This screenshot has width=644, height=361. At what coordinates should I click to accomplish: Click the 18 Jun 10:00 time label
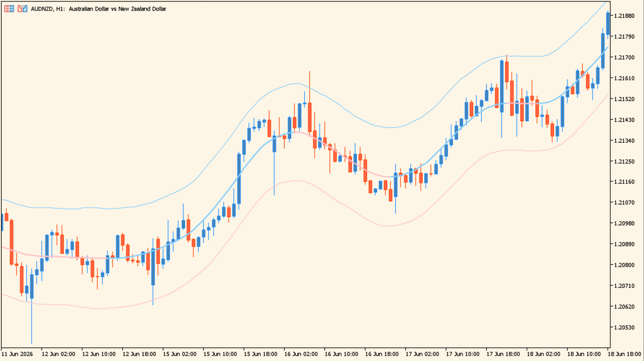[584, 354]
